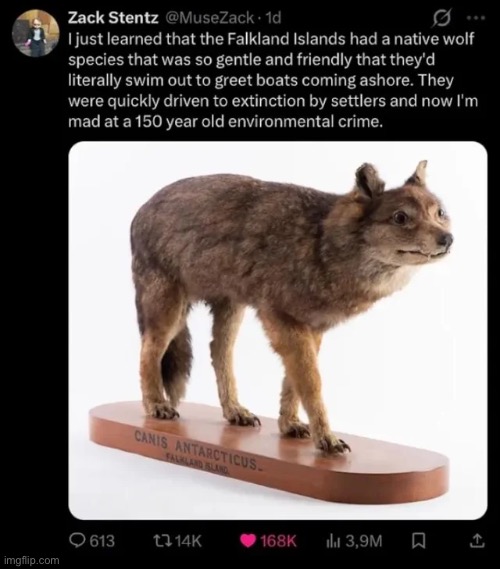
Task: Click the 14K reposts count
Action: point(189,541)
